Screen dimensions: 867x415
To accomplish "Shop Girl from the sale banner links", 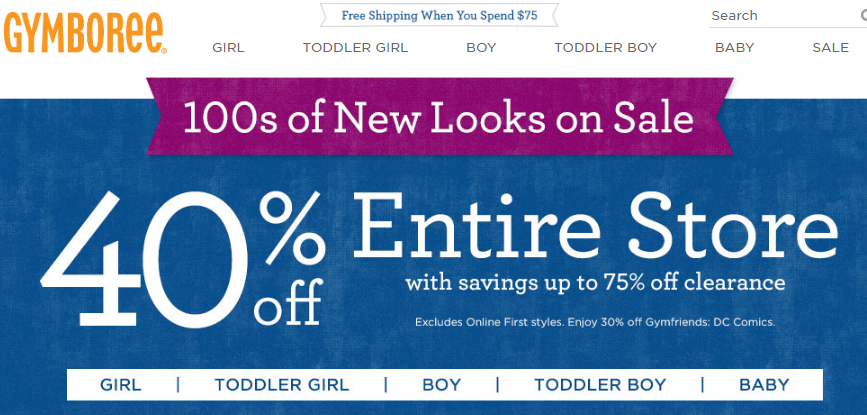I will (121, 385).
